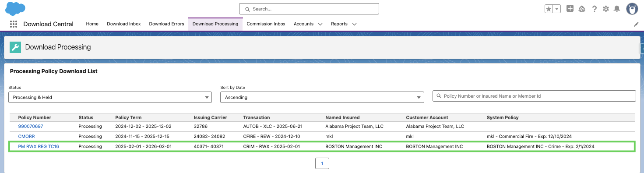
Task: Go to the Home tab
Action: click(92, 24)
